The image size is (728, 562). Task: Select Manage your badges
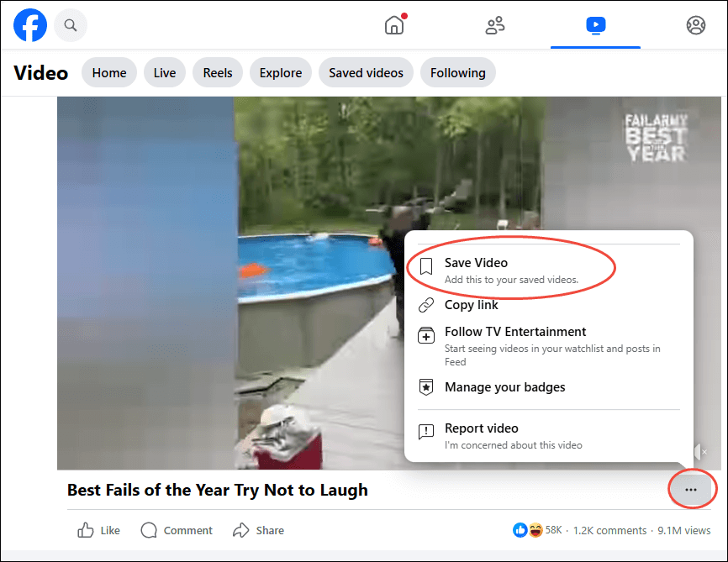[548, 387]
